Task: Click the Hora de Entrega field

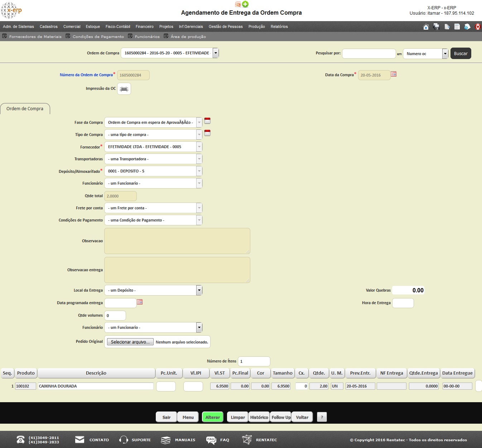Action: pyautogui.click(x=403, y=303)
